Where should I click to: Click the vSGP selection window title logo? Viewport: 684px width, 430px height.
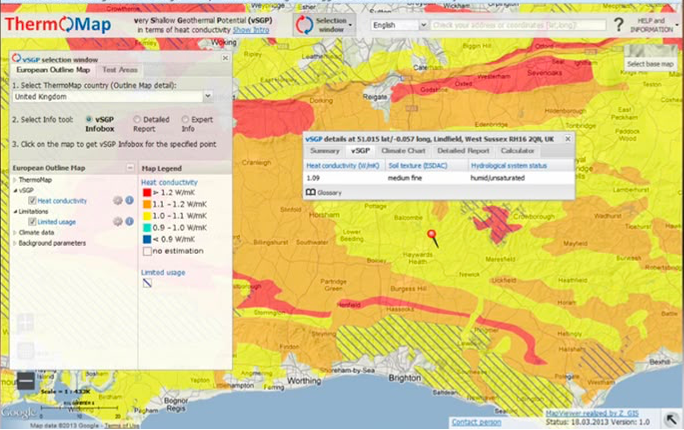(x=16, y=58)
